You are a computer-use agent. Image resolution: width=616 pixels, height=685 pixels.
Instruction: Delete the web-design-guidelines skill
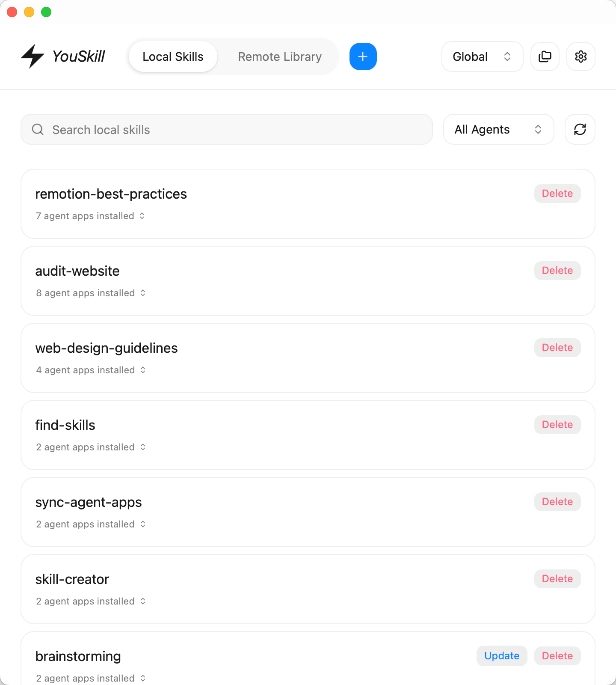click(557, 347)
